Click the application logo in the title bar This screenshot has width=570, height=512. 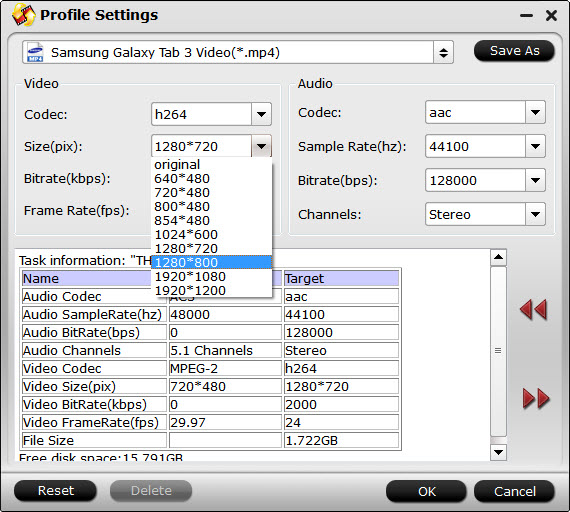click(x=24, y=15)
